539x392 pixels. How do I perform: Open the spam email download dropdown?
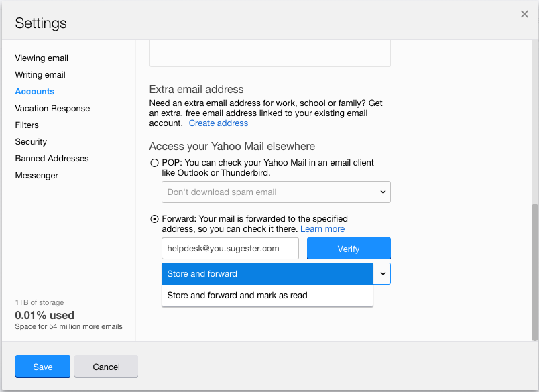point(276,192)
